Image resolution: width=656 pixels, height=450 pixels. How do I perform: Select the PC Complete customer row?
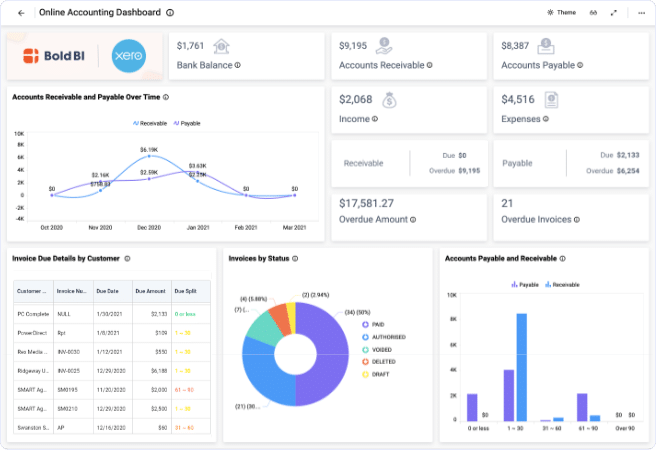[112, 314]
